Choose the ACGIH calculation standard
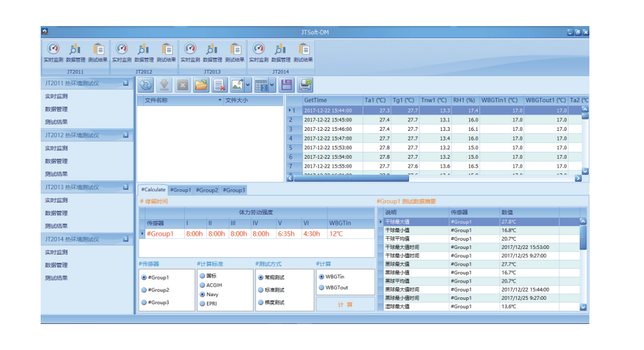The height and width of the screenshot is (350, 644). (203, 285)
